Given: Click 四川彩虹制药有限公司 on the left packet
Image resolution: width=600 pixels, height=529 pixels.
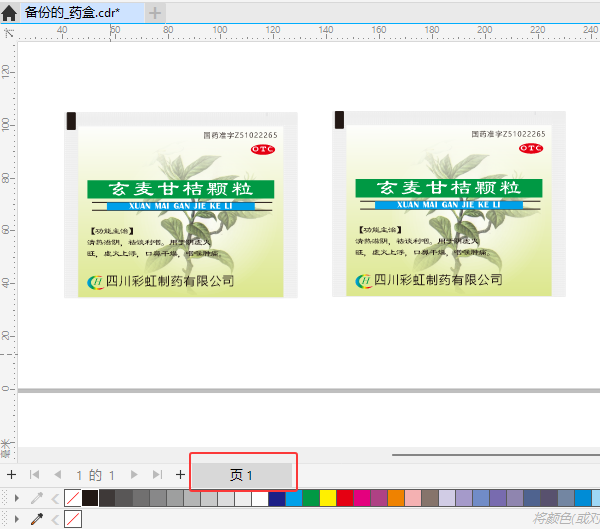Looking at the screenshot, I should tap(170, 281).
